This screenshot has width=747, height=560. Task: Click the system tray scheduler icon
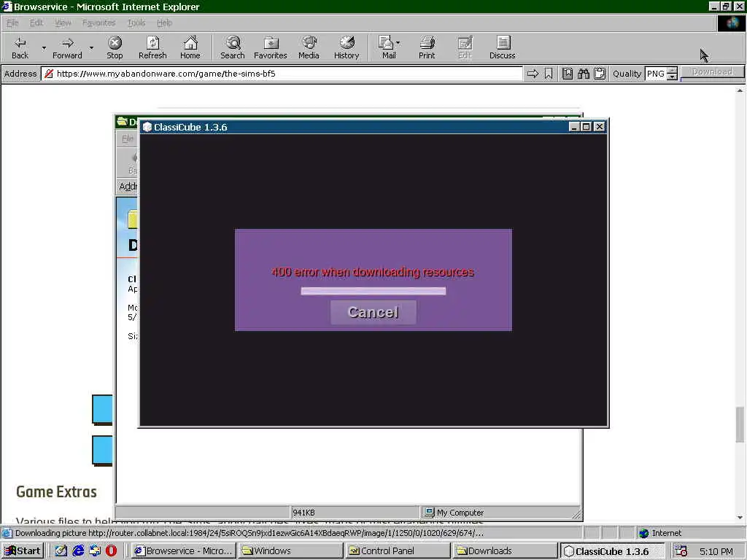[x=681, y=551]
